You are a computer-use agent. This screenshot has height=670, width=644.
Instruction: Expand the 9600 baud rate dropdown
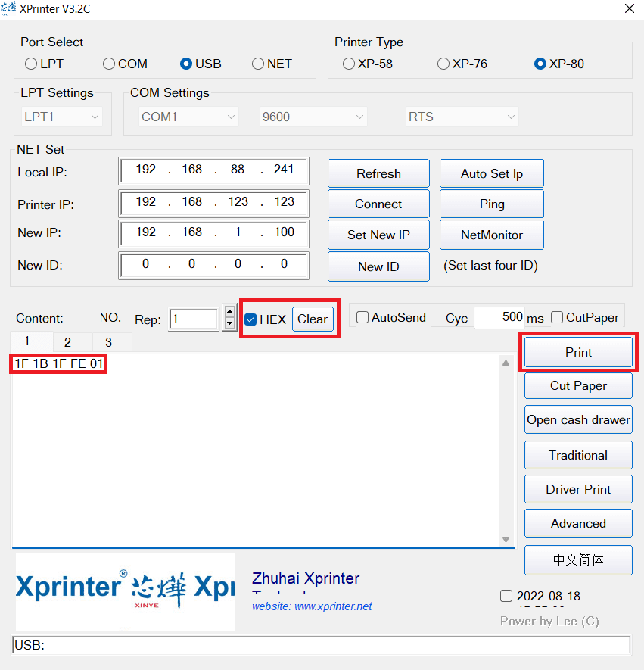click(313, 117)
